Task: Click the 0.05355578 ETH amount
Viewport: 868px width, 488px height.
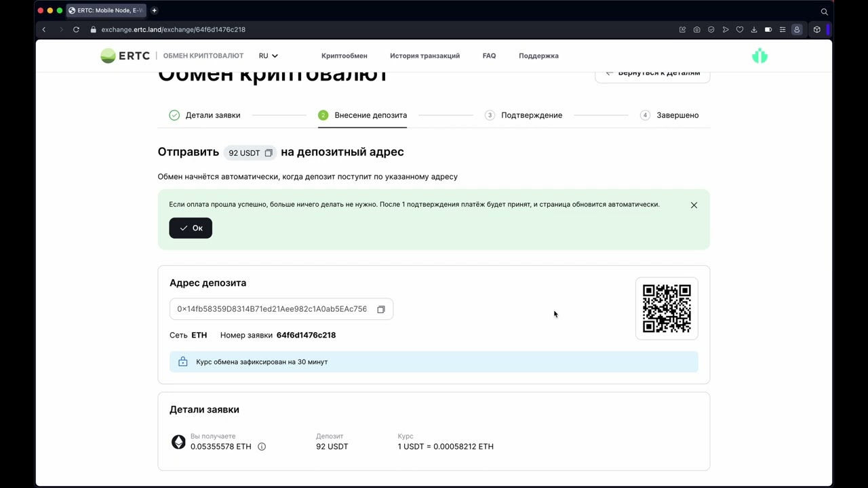Action: pos(221,447)
